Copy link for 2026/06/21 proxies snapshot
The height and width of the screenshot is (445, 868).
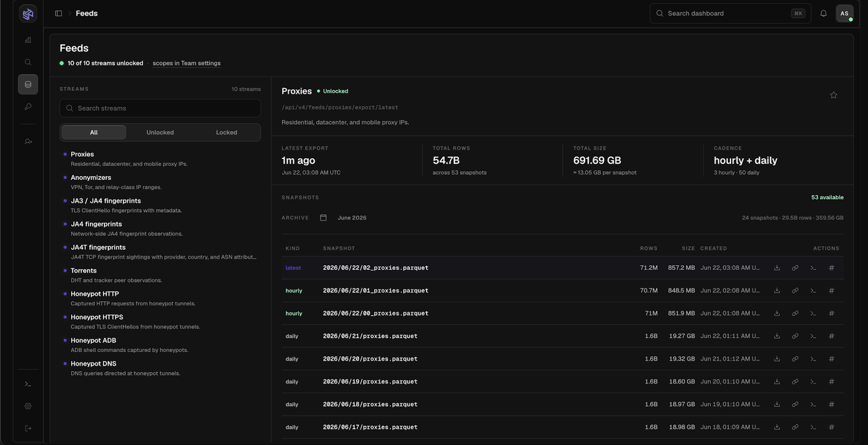[795, 336]
